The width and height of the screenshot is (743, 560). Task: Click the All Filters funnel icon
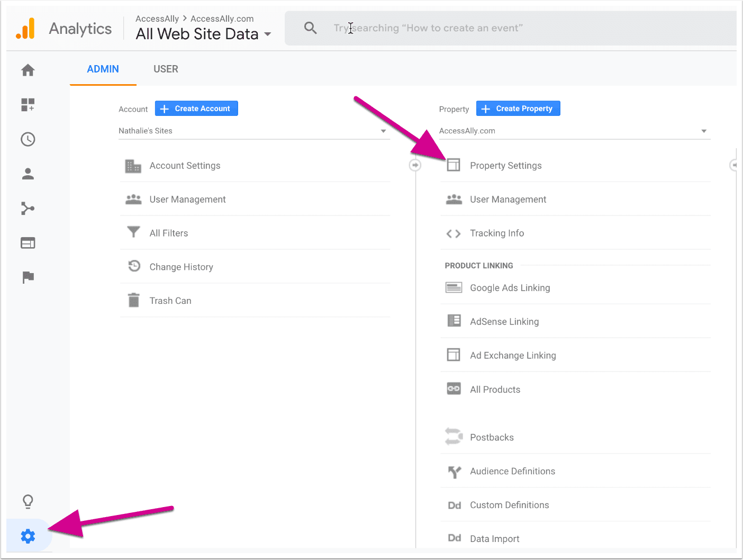[x=133, y=233]
